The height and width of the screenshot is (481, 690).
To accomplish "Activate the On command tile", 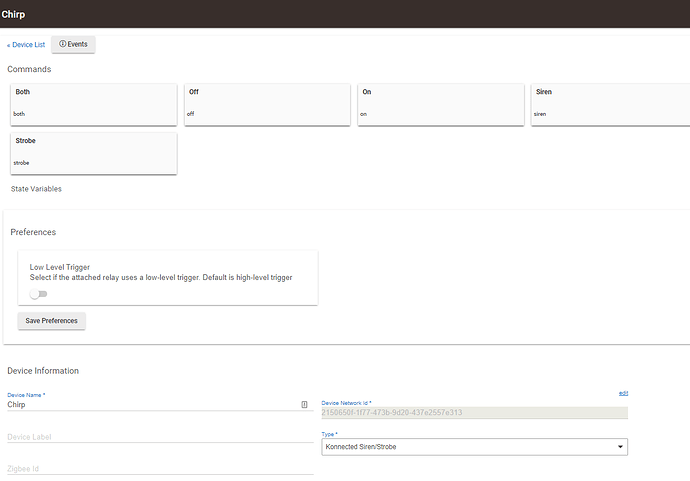I will click(440, 104).
